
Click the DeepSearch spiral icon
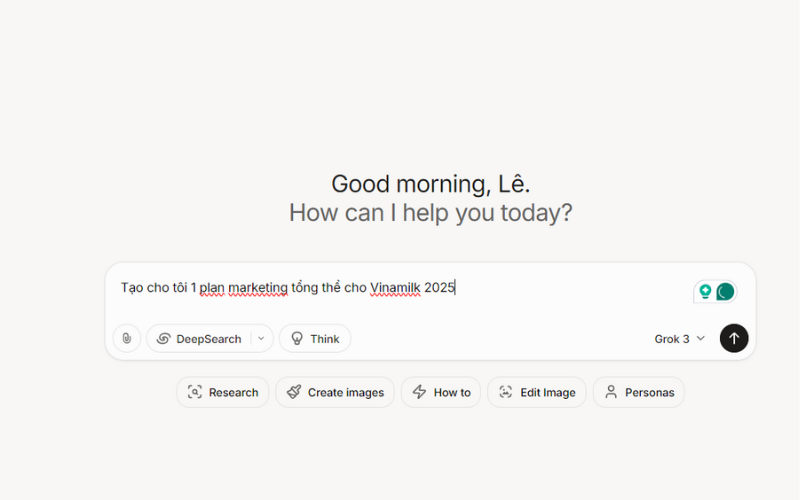tap(164, 339)
